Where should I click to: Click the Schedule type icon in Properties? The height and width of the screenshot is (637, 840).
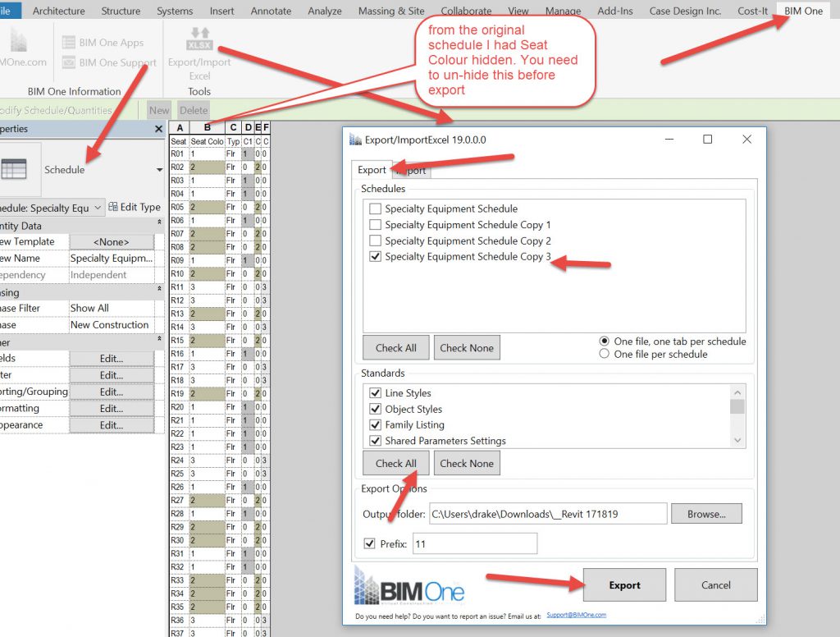(13, 170)
